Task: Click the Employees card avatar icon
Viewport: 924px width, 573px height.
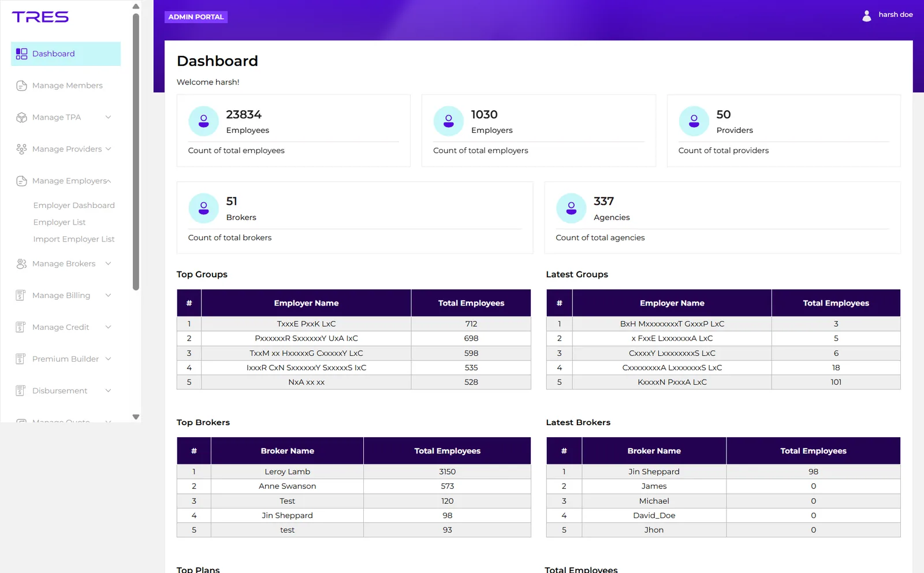Action: coord(204,121)
